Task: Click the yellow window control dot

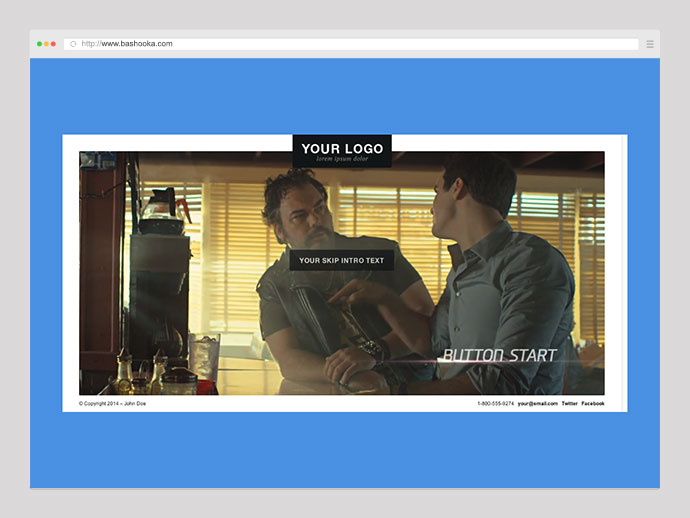Action: tap(46, 44)
